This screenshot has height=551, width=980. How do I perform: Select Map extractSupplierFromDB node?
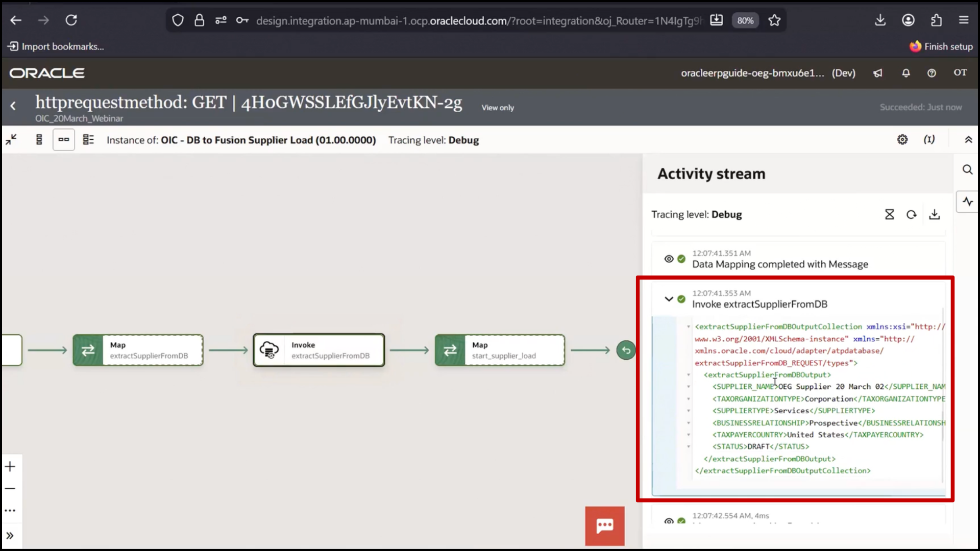pos(138,350)
